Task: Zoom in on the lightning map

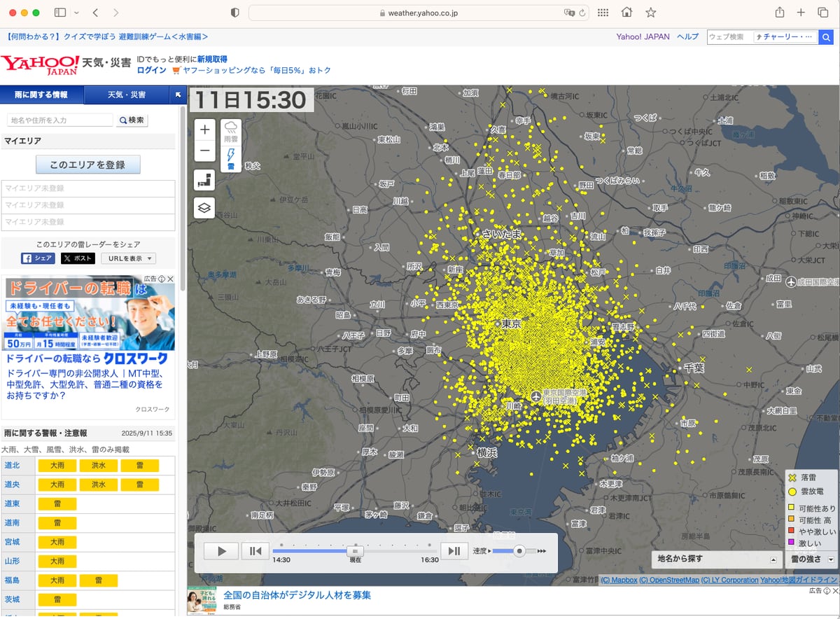Action: (x=204, y=130)
